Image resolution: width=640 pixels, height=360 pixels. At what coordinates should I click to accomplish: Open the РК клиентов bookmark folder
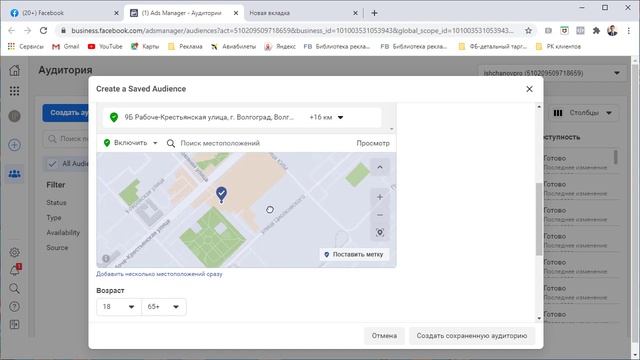[558, 47]
